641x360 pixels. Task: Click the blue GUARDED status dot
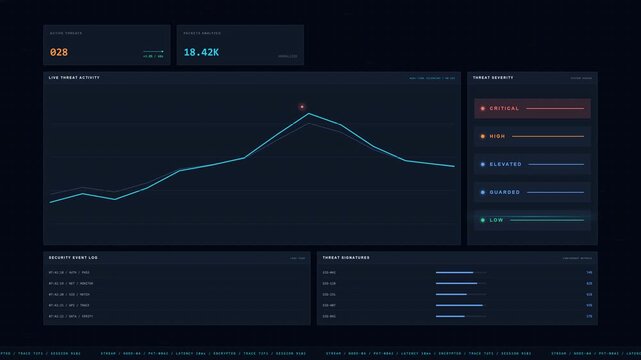(x=483, y=192)
